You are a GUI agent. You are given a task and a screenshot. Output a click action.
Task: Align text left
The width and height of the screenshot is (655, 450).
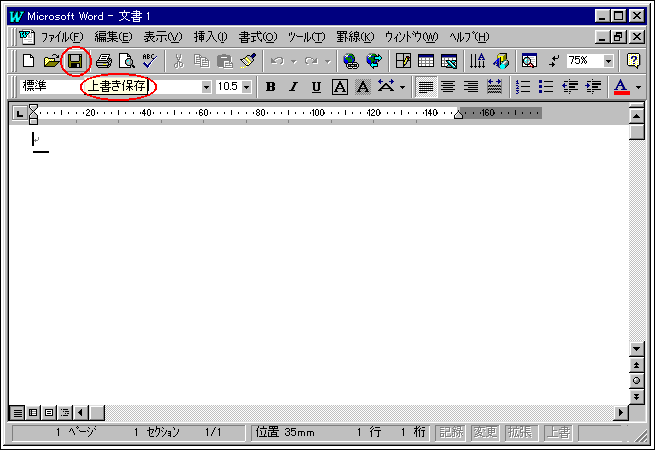426,86
